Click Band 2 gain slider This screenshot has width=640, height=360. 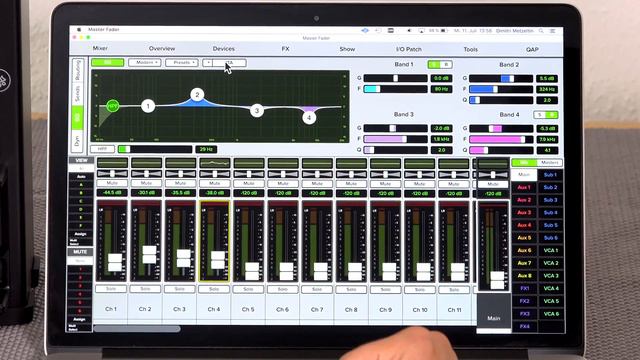pos(501,78)
